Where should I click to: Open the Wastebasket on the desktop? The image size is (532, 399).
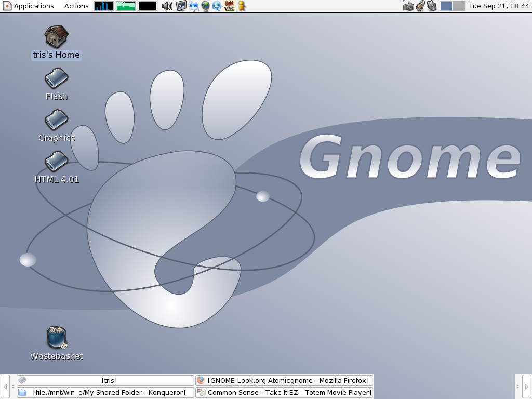click(x=56, y=343)
